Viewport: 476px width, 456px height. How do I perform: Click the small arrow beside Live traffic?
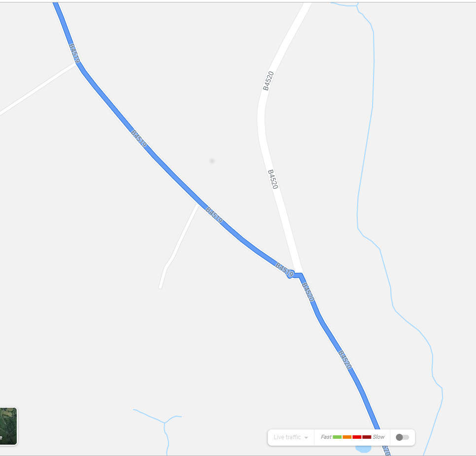coord(306,437)
